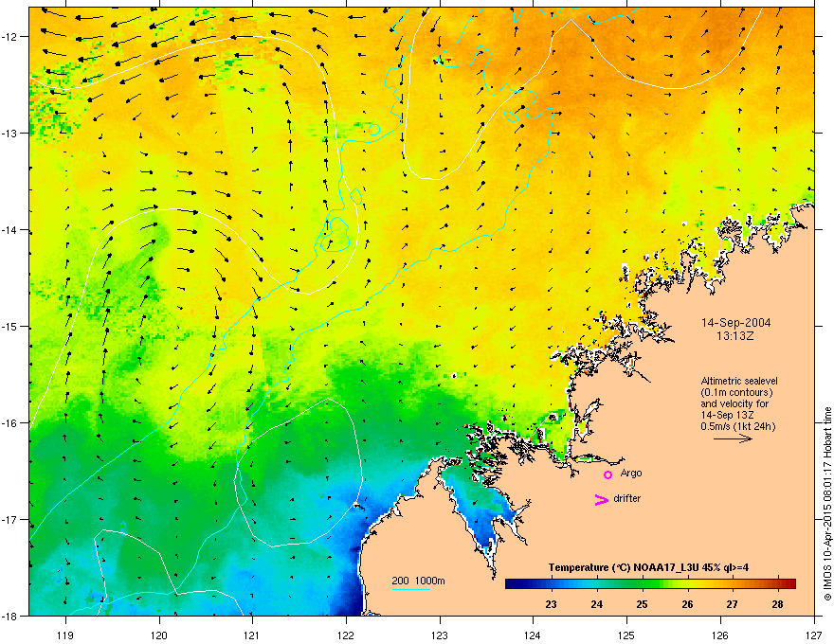Click the longitude axis label 122
The image size is (834, 644).
[x=346, y=635]
